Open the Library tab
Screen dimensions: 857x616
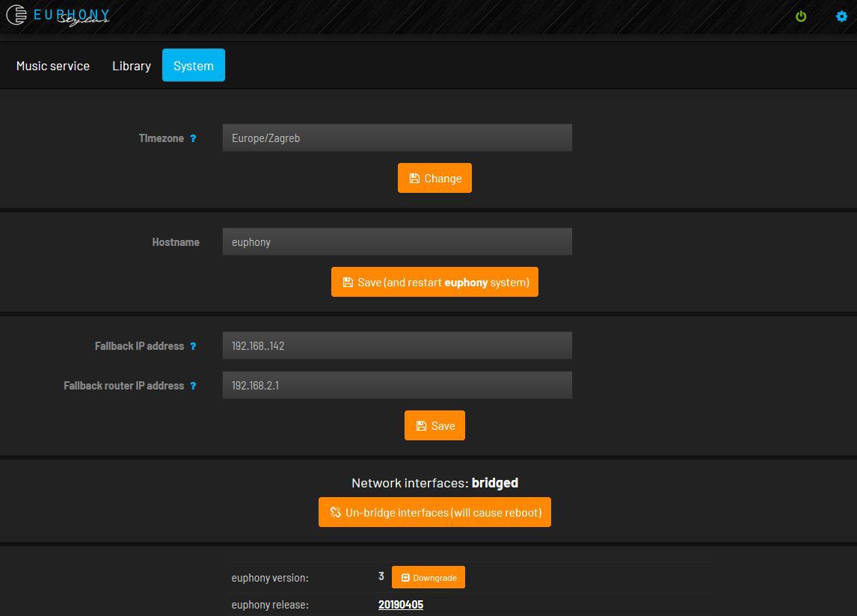click(x=132, y=66)
